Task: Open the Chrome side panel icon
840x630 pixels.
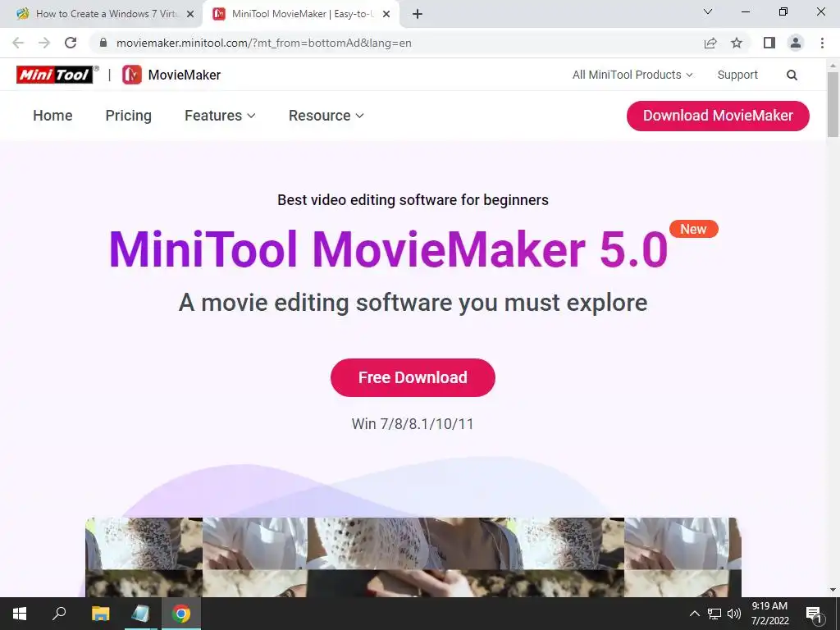Action: tap(769, 43)
